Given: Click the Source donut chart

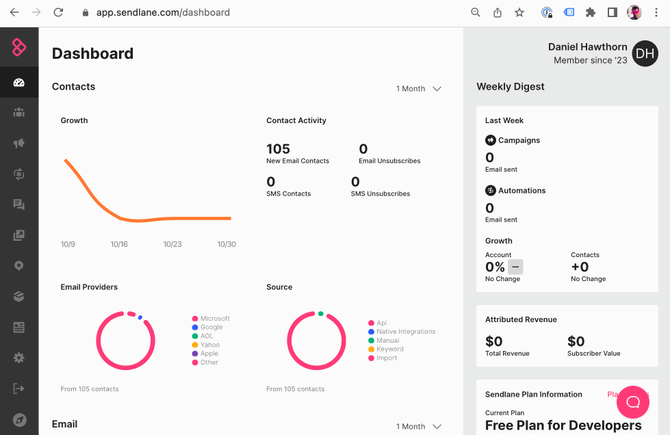Looking at the screenshot, I should point(317,341).
